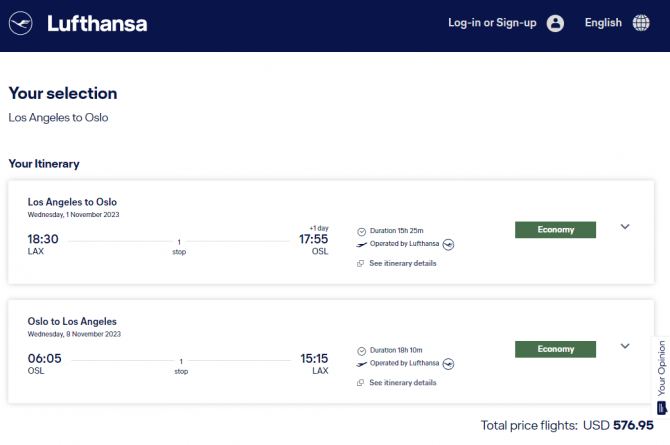This screenshot has height=445, width=670.
Task: Expand the Los Angeles to Oslo flight card
Action: pyautogui.click(x=625, y=227)
